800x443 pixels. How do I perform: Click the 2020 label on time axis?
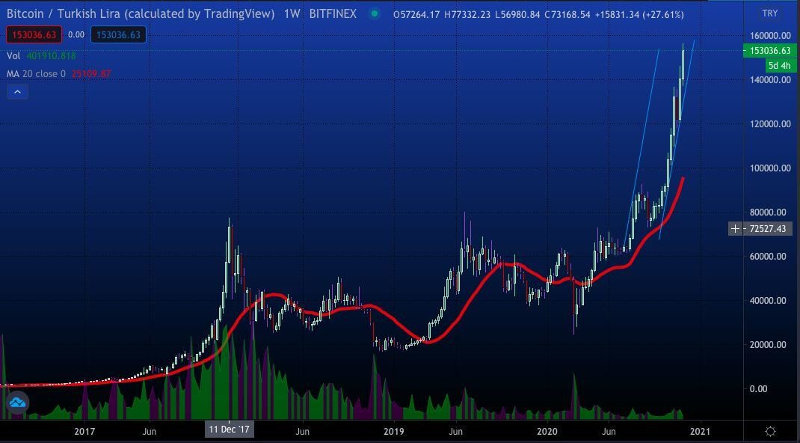(x=546, y=432)
